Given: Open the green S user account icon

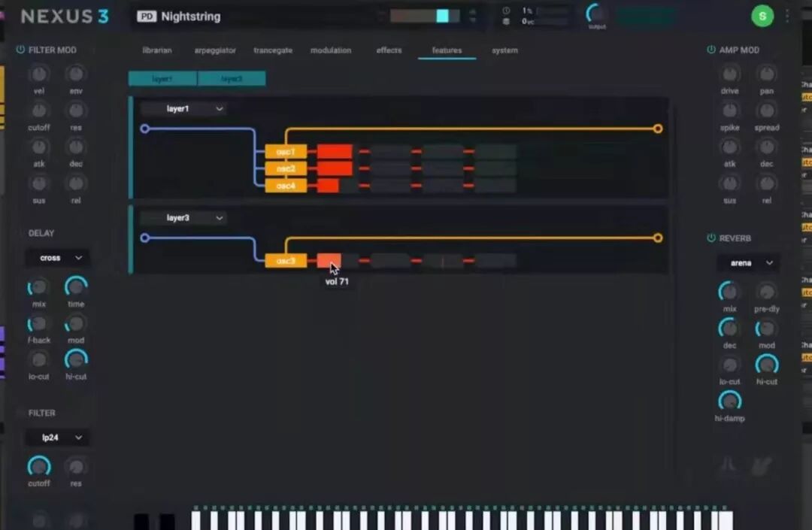Looking at the screenshot, I should [762, 16].
